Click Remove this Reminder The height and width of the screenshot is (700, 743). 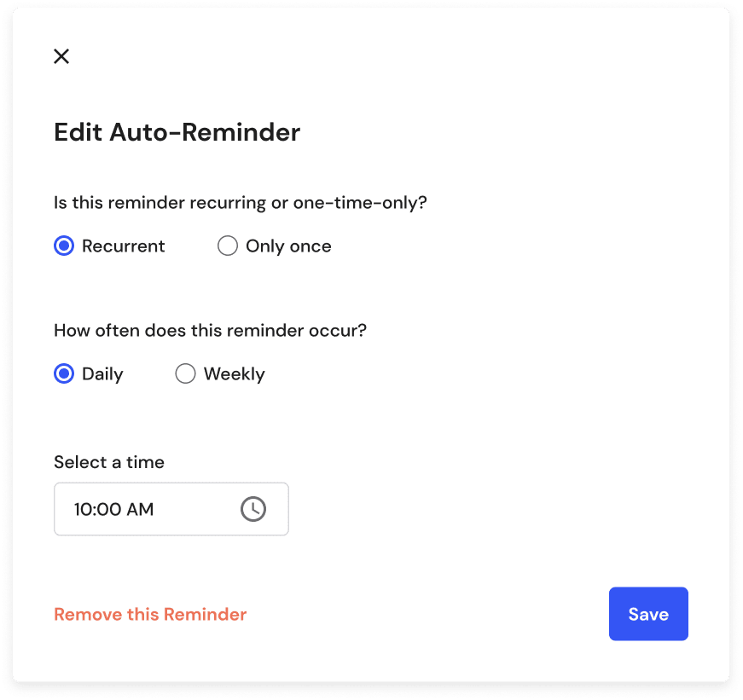click(150, 614)
